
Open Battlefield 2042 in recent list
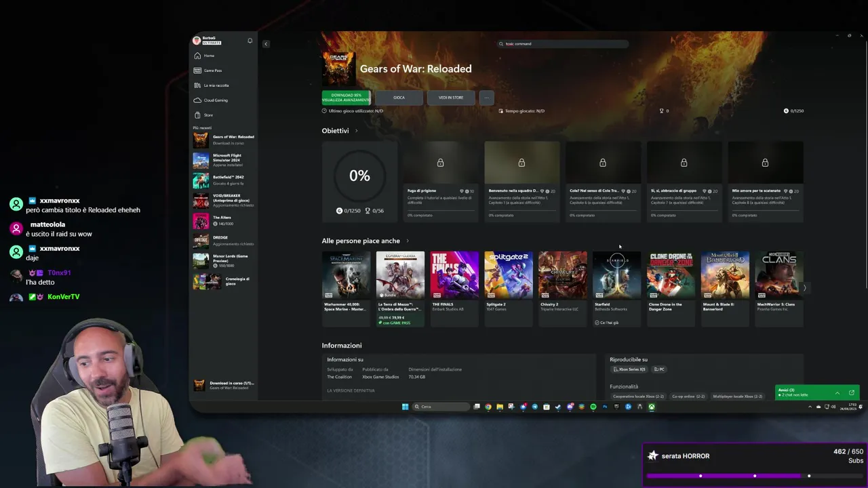pyautogui.click(x=224, y=180)
